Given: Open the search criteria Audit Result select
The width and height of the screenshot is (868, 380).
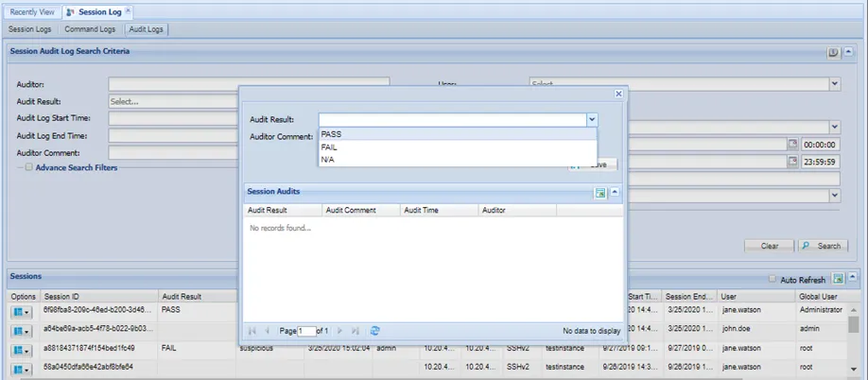Looking at the screenshot, I should (x=174, y=102).
